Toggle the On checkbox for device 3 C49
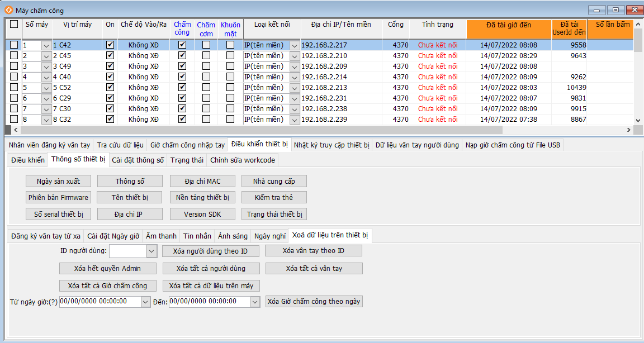Image resolution: width=644 pixels, height=343 pixels. coord(110,66)
